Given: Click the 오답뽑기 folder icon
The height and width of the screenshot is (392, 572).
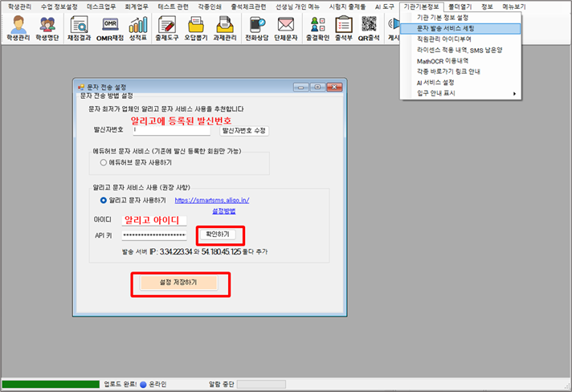Looking at the screenshot, I should (x=194, y=28).
